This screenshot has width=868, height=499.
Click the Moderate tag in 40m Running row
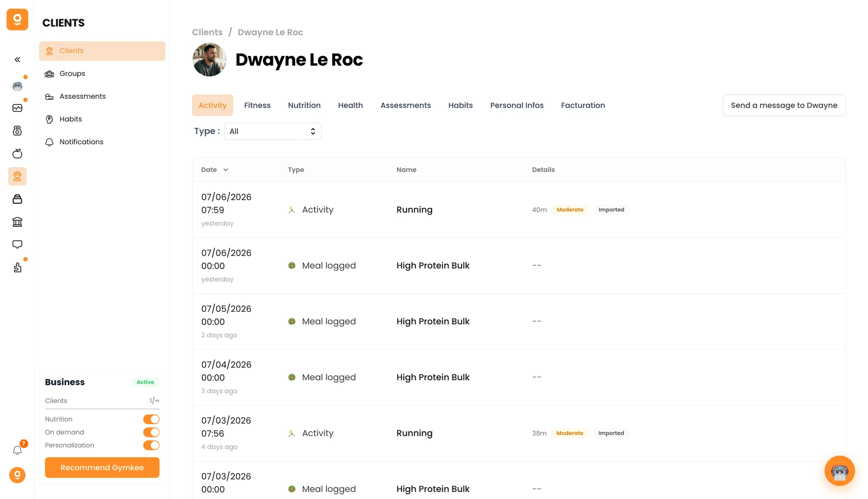point(570,210)
